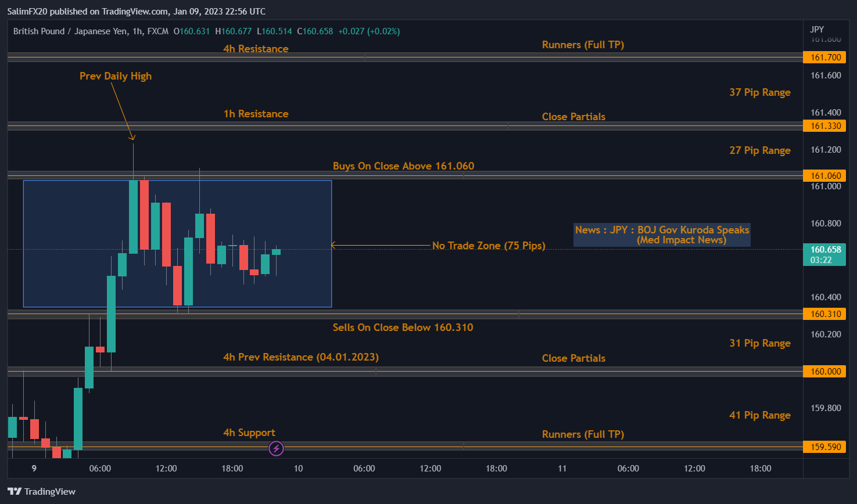Click the 37 Pip Range annotation

(759, 92)
